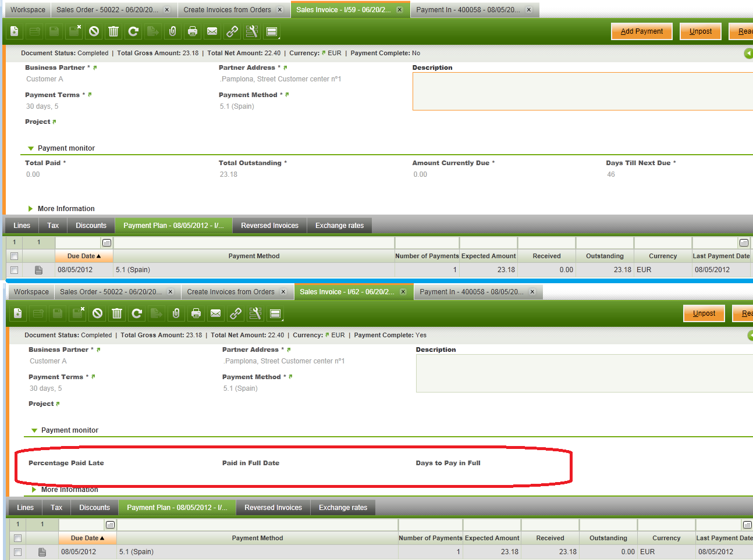Switch to Lines tab in I/59 invoice

[x=22, y=226]
